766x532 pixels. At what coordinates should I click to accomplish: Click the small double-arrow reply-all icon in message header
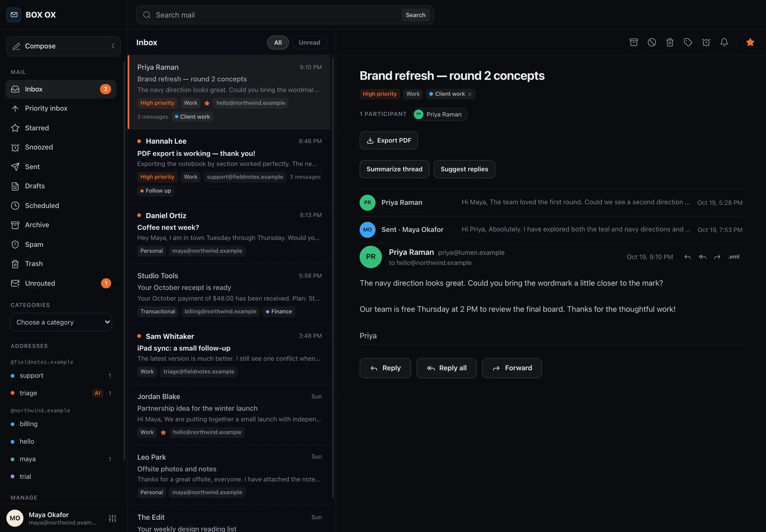[x=702, y=257]
